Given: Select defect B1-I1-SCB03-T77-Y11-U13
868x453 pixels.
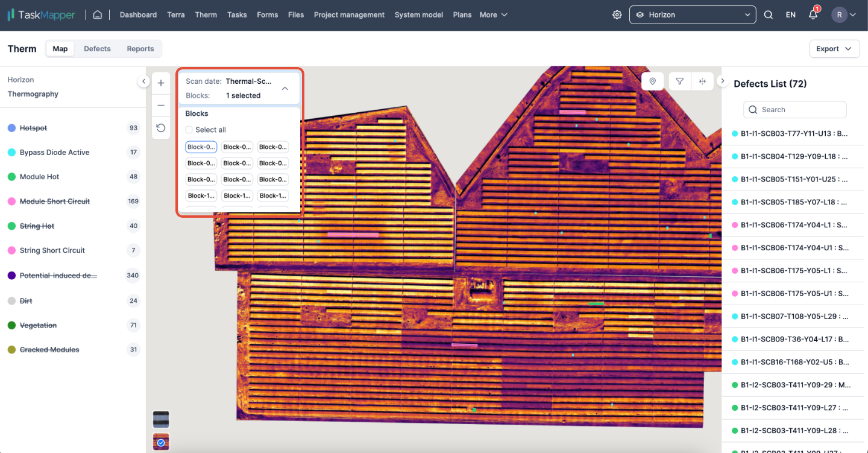Looking at the screenshot, I should pos(793,133).
